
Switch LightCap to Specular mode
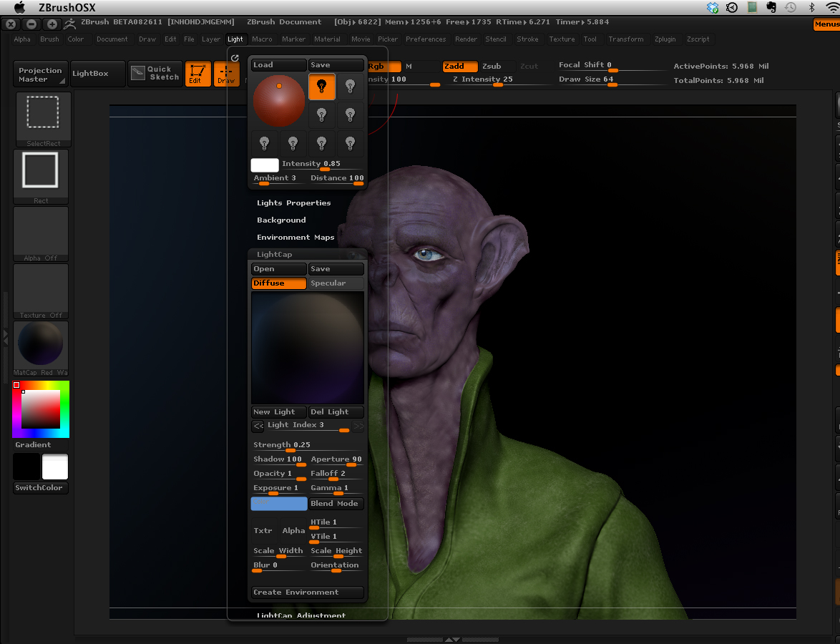click(336, 283)
